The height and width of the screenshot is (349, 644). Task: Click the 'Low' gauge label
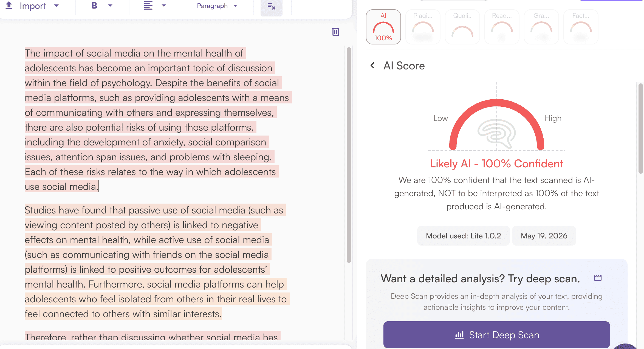(440, 118)
